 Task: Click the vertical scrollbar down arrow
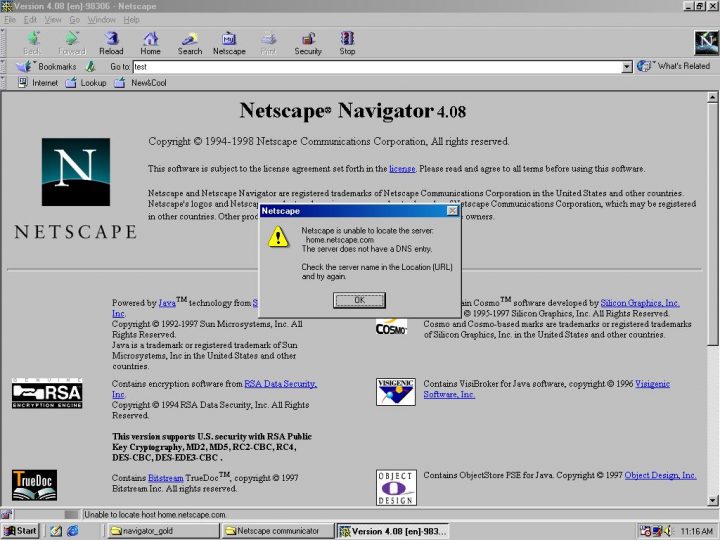[x=712, y=501]
